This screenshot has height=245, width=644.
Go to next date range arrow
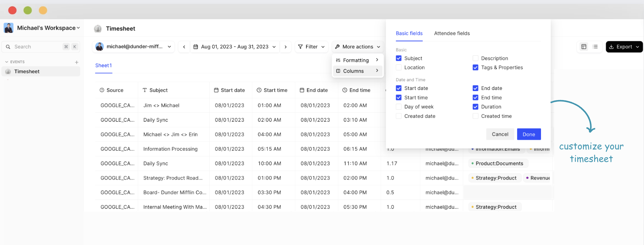pyautogui.click(x=285, y=47)
